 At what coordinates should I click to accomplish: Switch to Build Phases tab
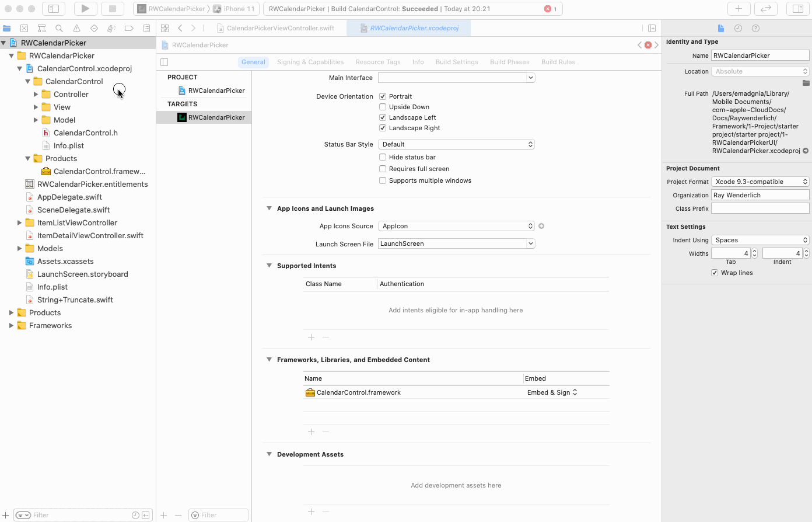(x=510, y=62)
